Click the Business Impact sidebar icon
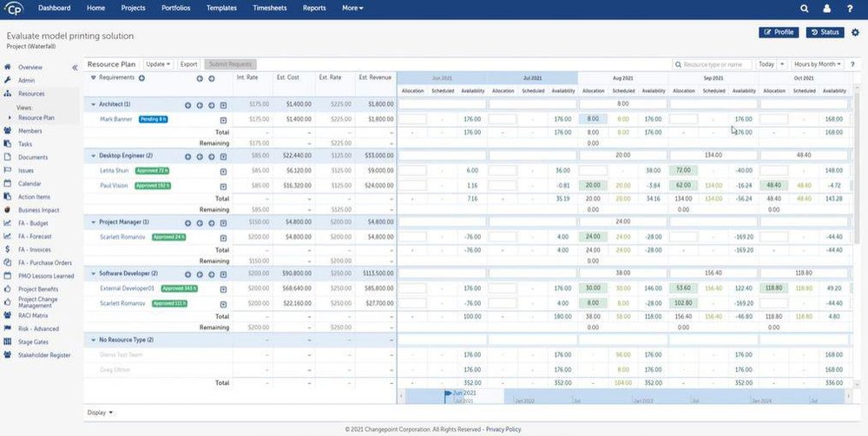 coord(7,210)
